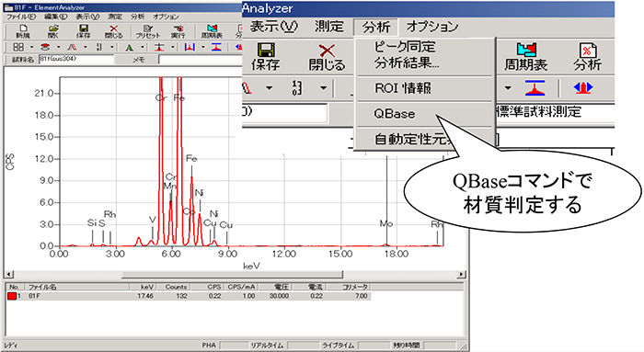644x352 pixels.
Task: Open the 編集(E) menu
Action: pos(56,17)
